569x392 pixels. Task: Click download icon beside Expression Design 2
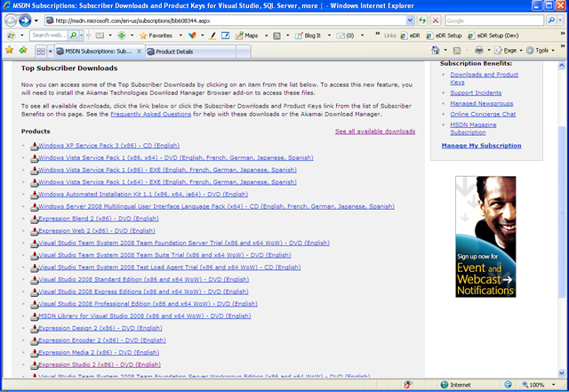coord(34,329)
